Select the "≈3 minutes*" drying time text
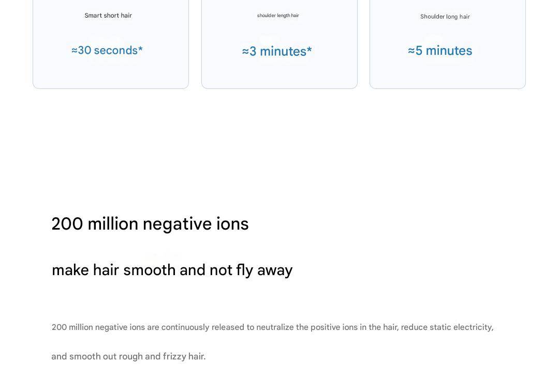 point(277,51)
